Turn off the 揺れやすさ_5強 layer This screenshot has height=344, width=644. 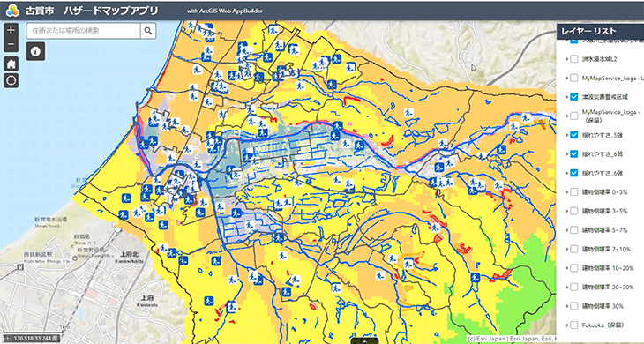tap(574, 135)
